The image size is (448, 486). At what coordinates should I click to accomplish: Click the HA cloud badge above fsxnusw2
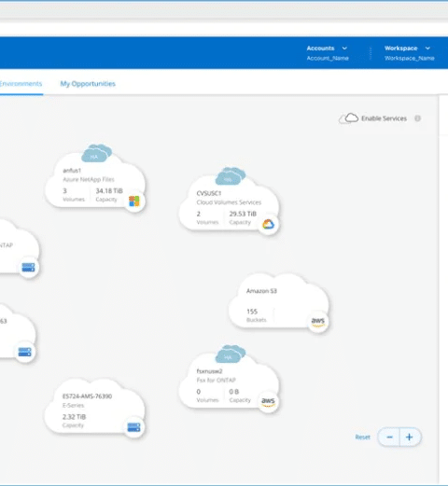click(x=231, y=354)
